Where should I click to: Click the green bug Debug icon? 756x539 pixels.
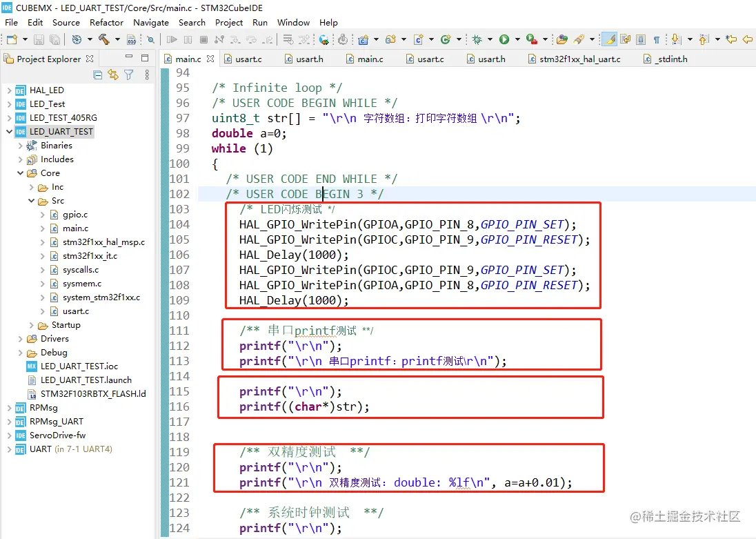(477, 39)
